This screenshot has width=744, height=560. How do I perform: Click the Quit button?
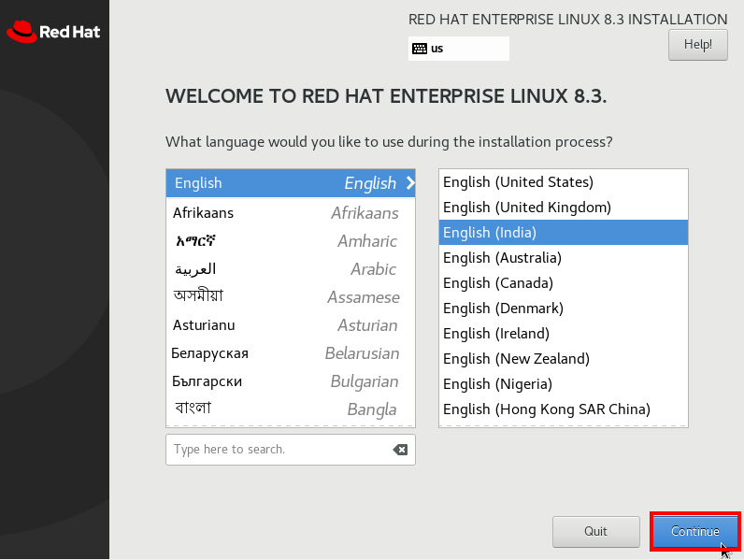[595, 531]
